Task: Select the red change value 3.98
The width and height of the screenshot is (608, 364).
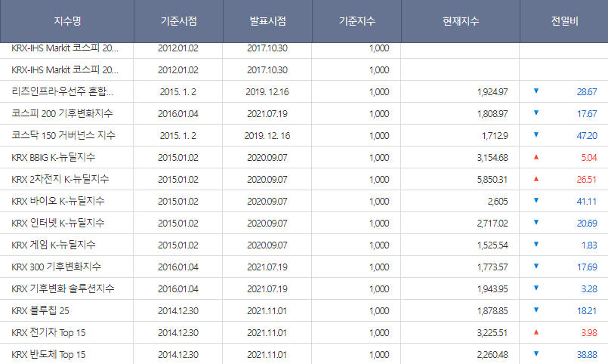Action: click(589, 333)
